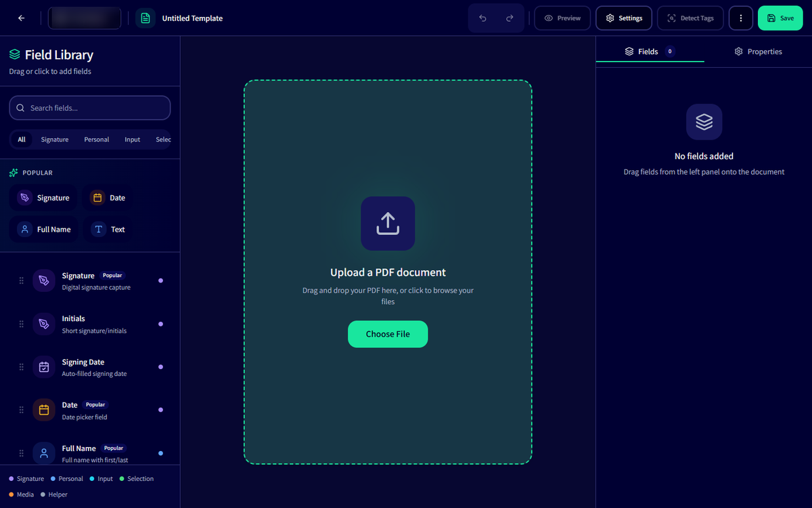
Task: Click the 'Date picker field' description
Action: [x=85, y=417]
